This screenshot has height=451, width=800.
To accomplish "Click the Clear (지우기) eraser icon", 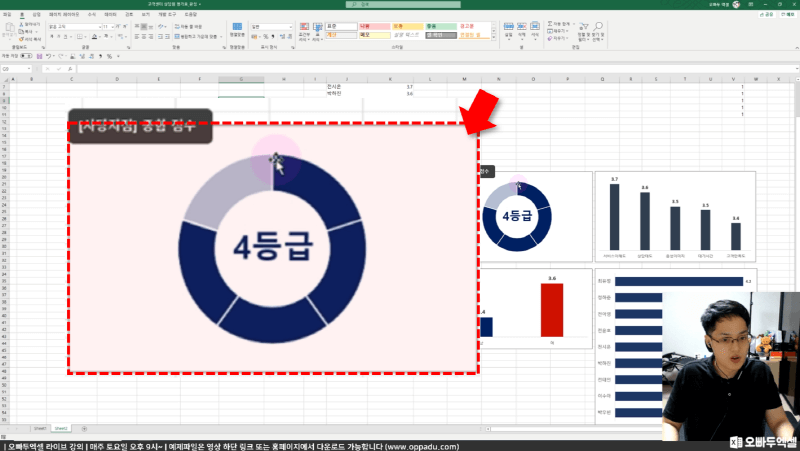I will click(550, 38).
